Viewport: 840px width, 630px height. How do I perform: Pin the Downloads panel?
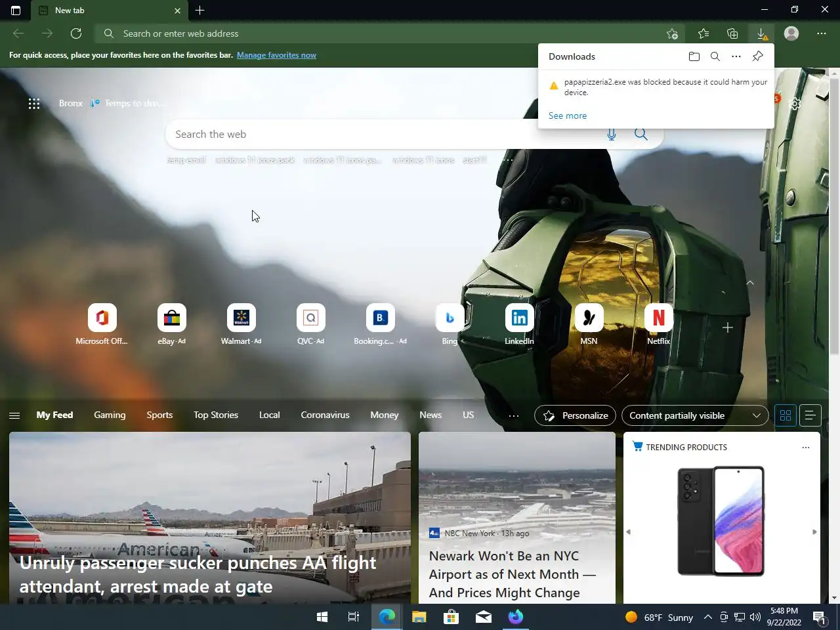(757, 56)
